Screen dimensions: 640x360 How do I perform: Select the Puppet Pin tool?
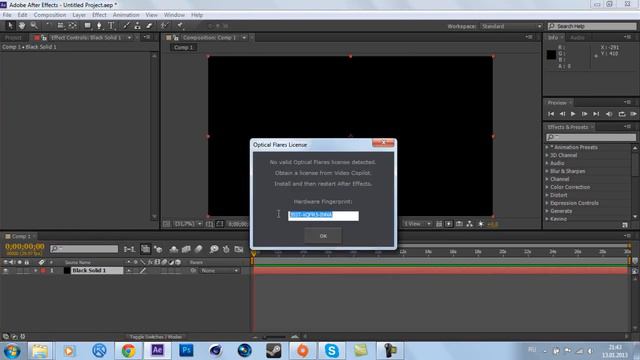click(x=180, y=26)
